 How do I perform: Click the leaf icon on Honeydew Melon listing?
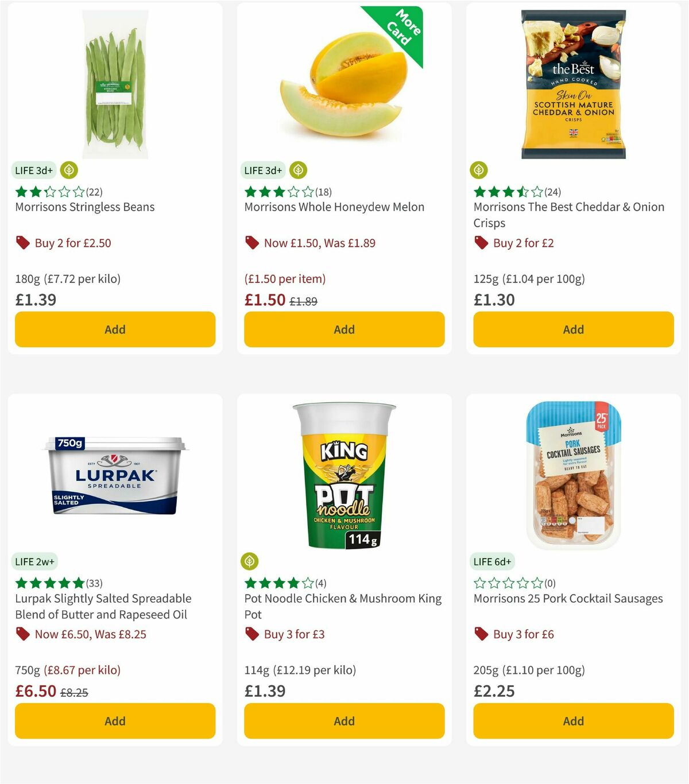point(298,170)
